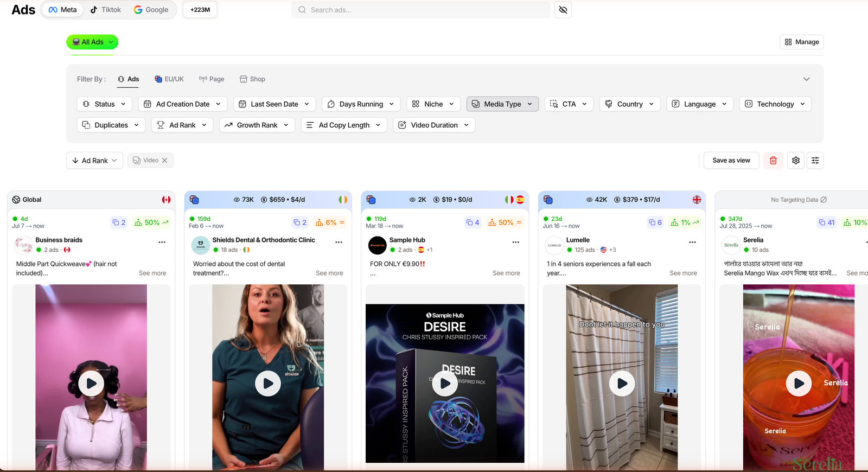Click the red trash delete icon
The height and width of the screenshot is (472, 868).
pyautogui.click(x=773, y=161)
